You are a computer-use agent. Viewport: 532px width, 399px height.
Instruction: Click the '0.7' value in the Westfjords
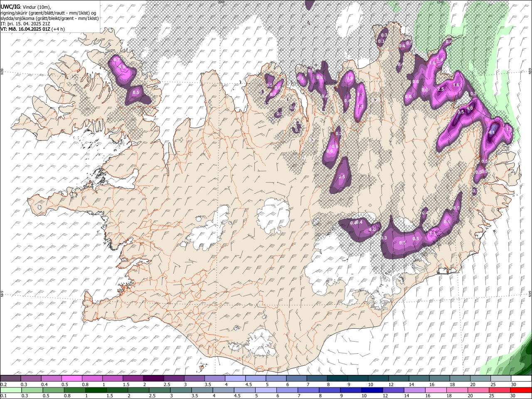pos(116,60)
